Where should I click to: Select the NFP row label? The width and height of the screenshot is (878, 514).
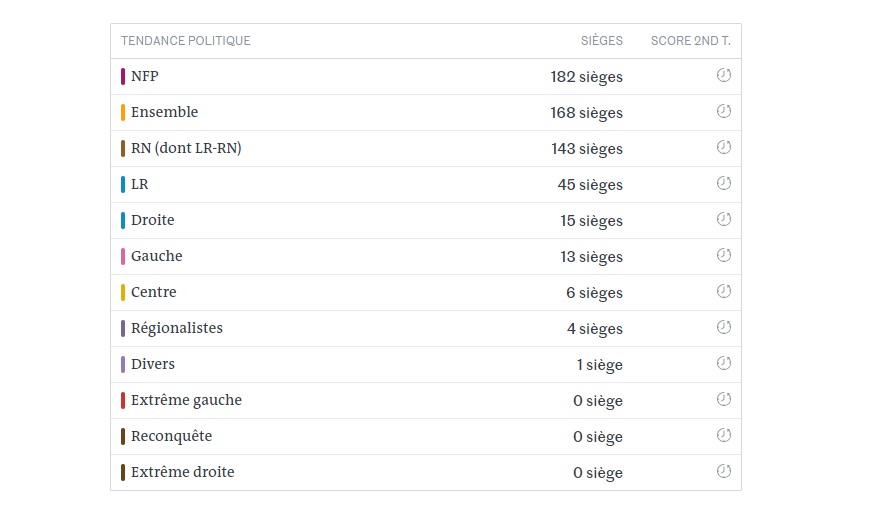pyautogui.click(x=144, y=76)
